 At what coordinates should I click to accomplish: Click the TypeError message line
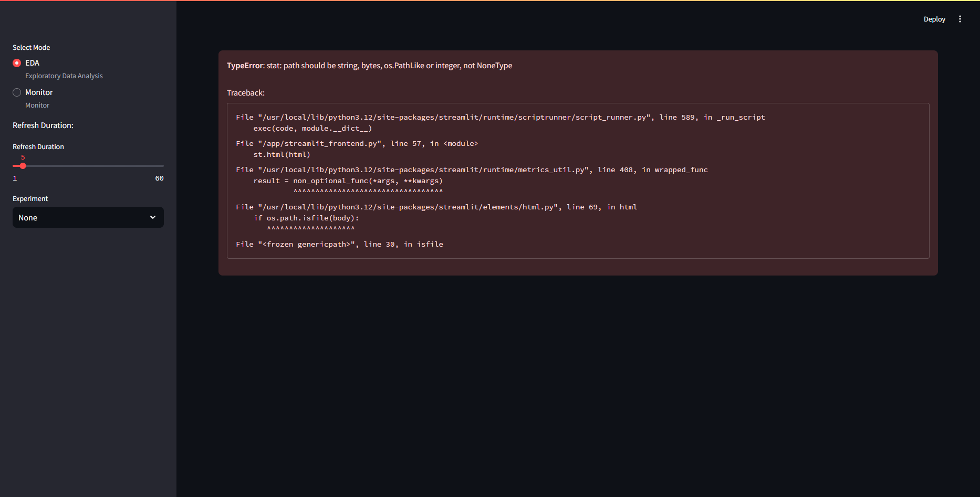369,66
